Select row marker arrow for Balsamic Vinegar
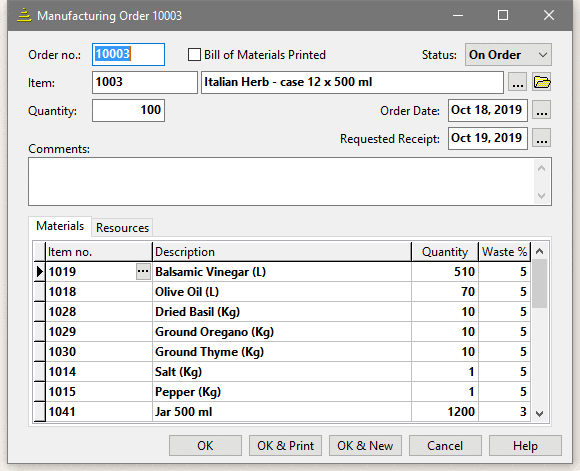580x471 pixels. tap(39, 272)
